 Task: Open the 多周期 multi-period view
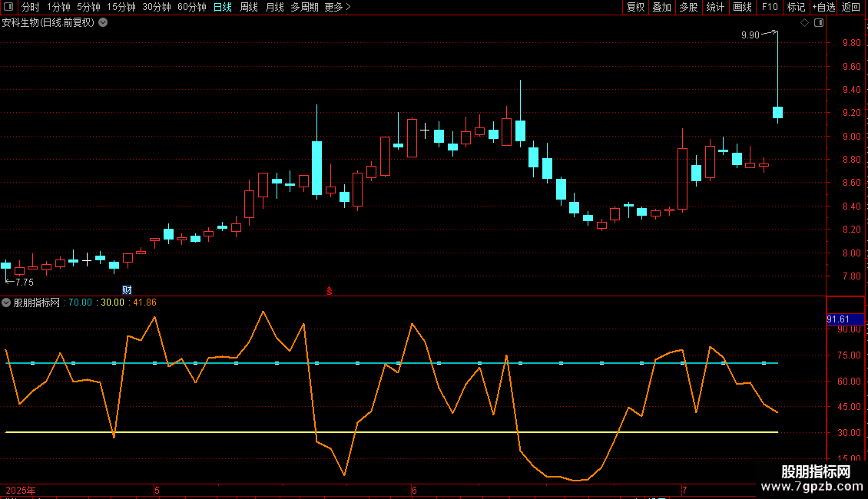[304, 7]
